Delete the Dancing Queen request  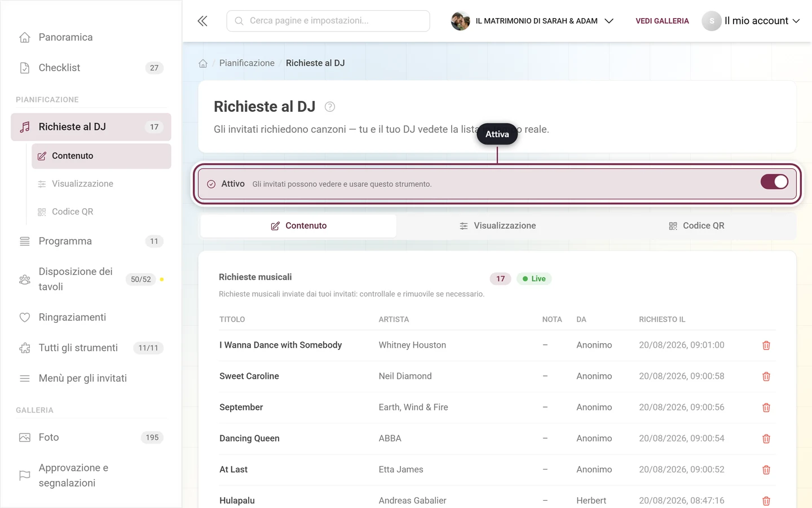(766, 439)
